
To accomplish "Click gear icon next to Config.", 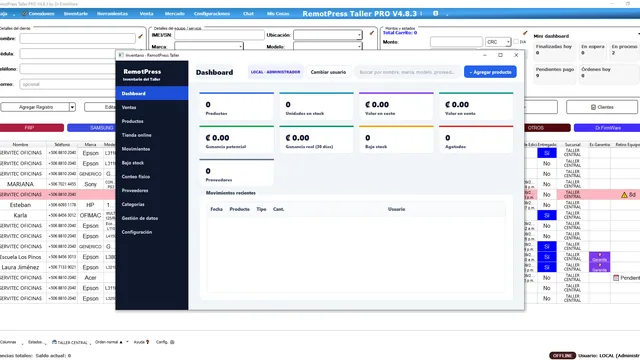I will tap(172, 342).
